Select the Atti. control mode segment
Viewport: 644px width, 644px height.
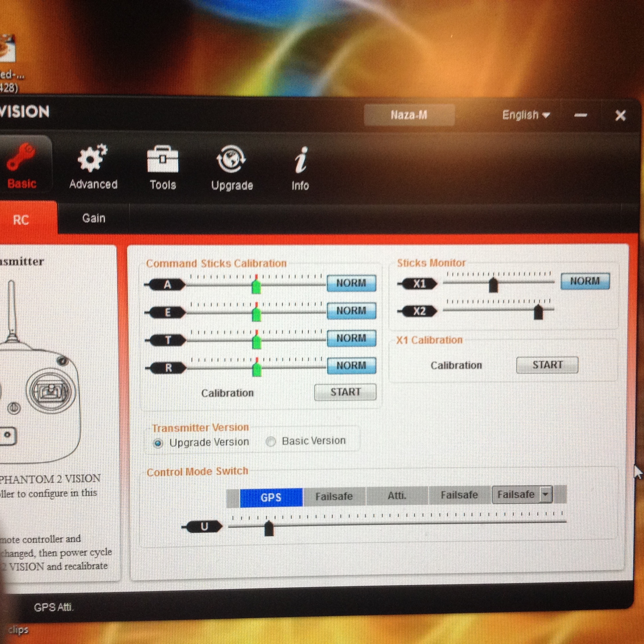coord(397,496)
